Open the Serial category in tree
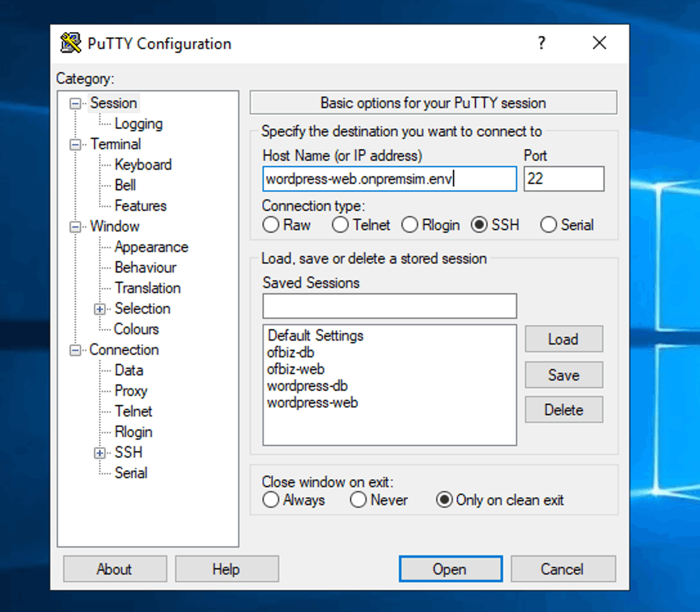This screenshot has height=612, width=700. [131, 473]
